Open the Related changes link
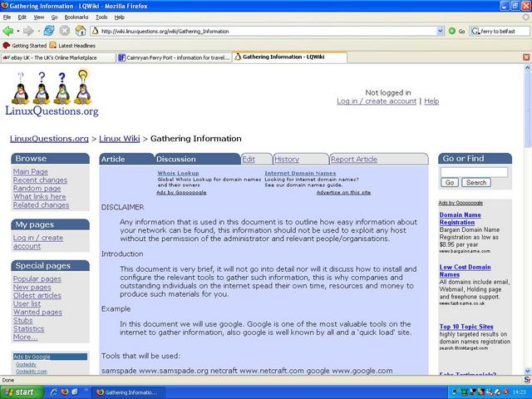Viewport: 532px width, 399px height. pos(41,205)
